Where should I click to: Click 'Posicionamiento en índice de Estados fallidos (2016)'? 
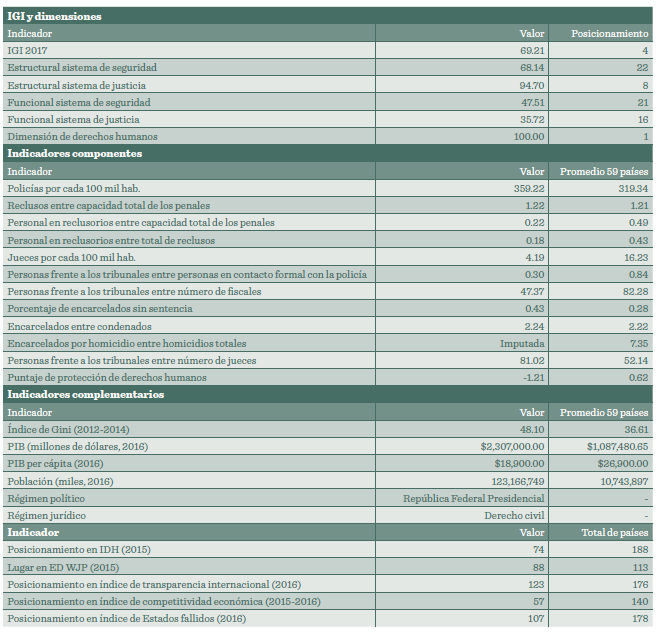click(x=127, y=618)
